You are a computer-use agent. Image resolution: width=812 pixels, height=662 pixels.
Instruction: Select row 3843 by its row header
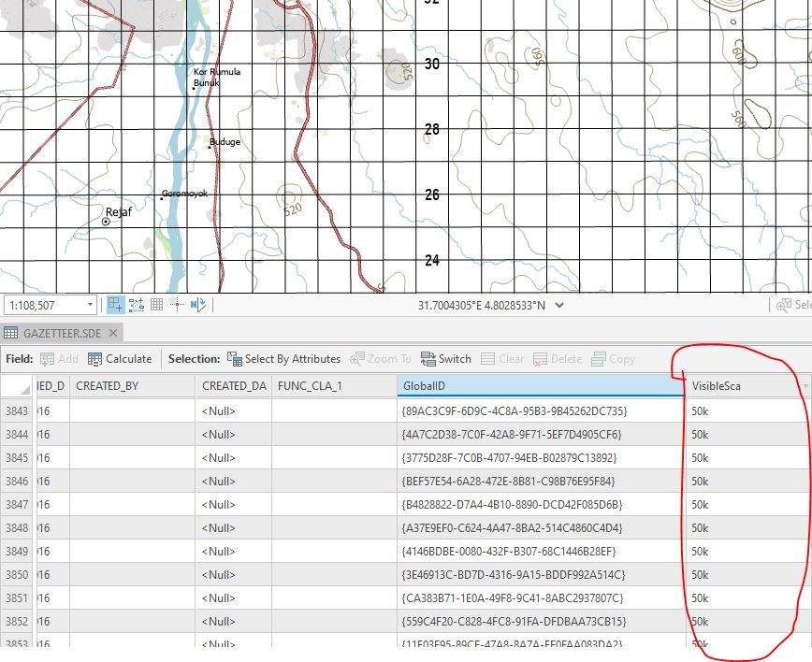coord(17,411)
